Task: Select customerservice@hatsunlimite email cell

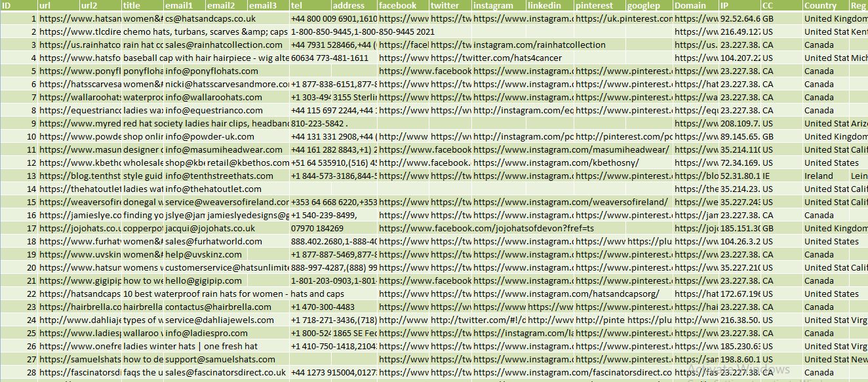Action: pos(227,267)
